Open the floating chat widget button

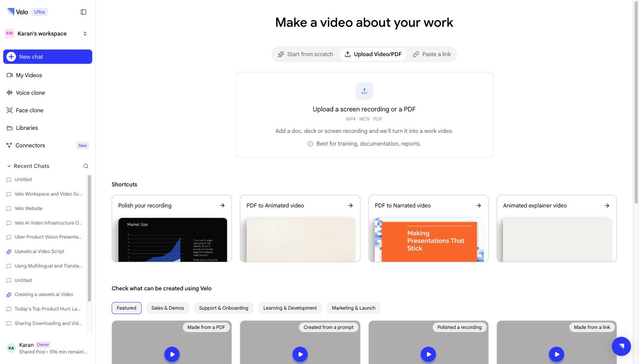621,346
